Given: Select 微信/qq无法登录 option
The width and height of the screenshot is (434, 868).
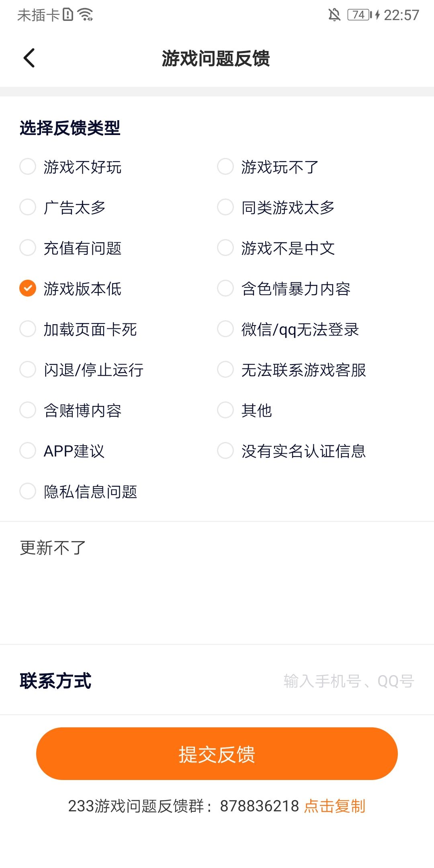Looking at the screenshot, I should click(x=225, y=329).
